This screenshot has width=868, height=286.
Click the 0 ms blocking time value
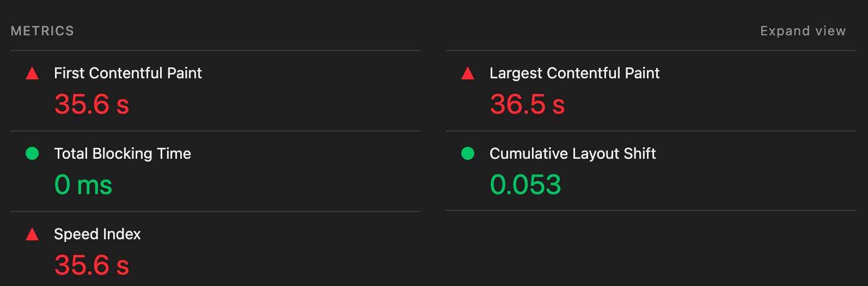coord(83,185)
